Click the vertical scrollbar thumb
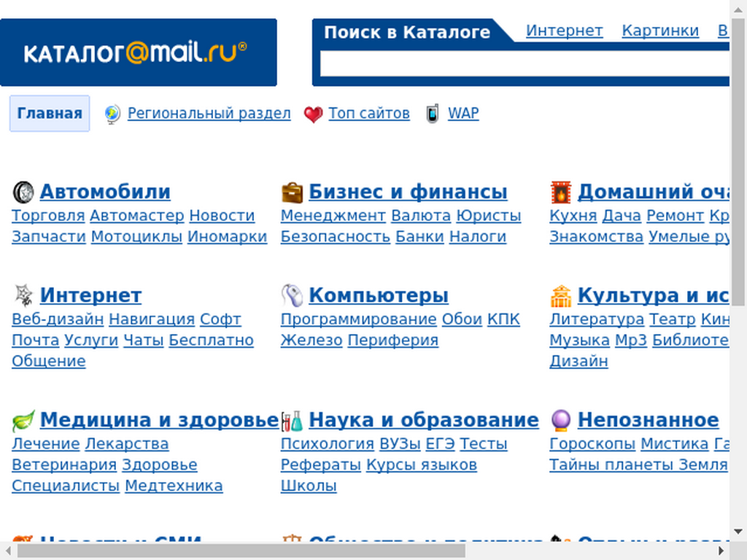This screenshot has height=560, width=747. coord(738,162)
